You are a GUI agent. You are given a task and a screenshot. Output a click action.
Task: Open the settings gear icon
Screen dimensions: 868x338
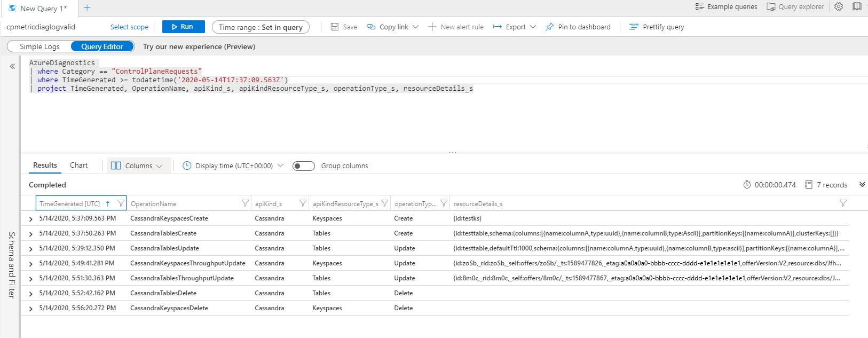coord(839,7)
